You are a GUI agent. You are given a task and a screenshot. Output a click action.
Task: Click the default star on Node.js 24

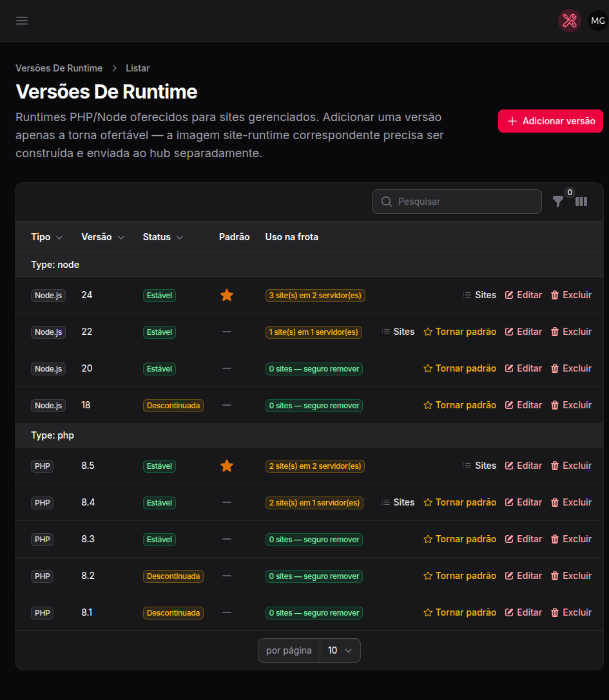pyautogui.click(x=227, y=295)
